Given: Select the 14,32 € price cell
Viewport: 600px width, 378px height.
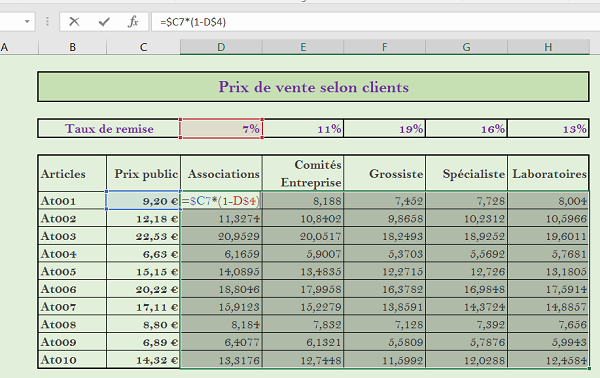Looking at the screenshot, I should [x=143, y=359].
